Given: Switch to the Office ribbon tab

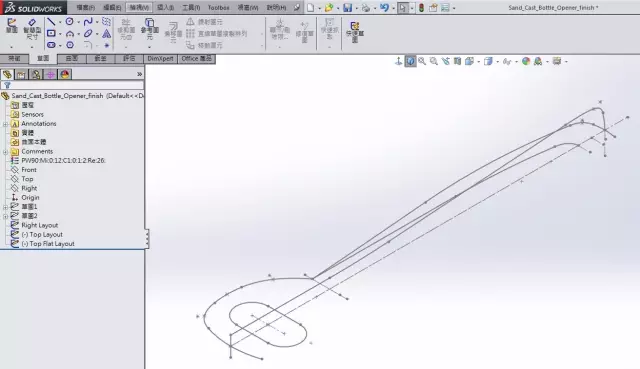Looking at the screenshot, I should click(x=197, y=59).
